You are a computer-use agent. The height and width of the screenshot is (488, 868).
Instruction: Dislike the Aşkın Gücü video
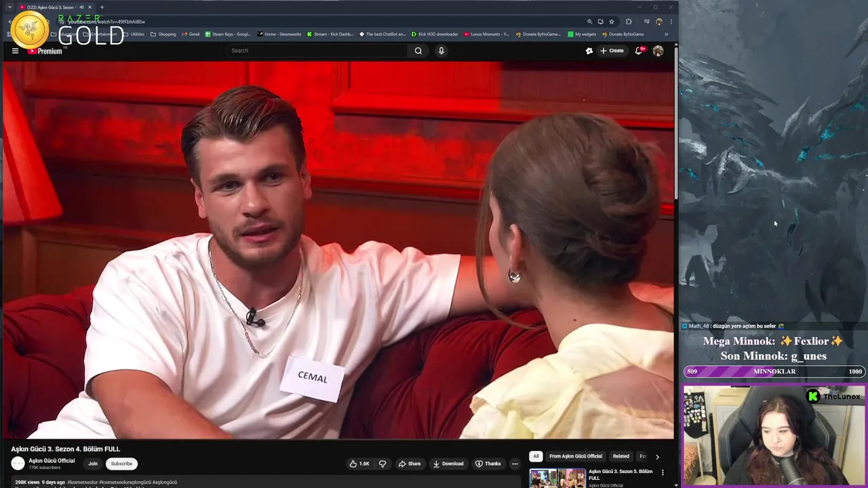click(382, 464)
